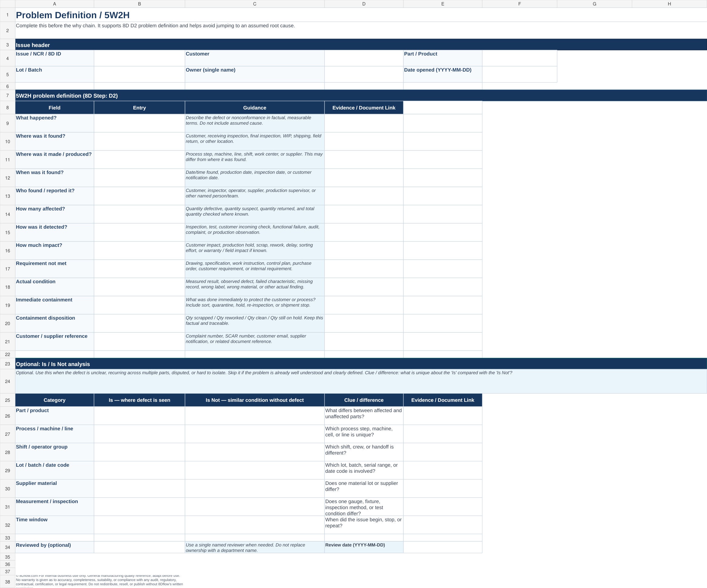707x588 pixels.
Task: Select column E header
Action: [443, 4]
